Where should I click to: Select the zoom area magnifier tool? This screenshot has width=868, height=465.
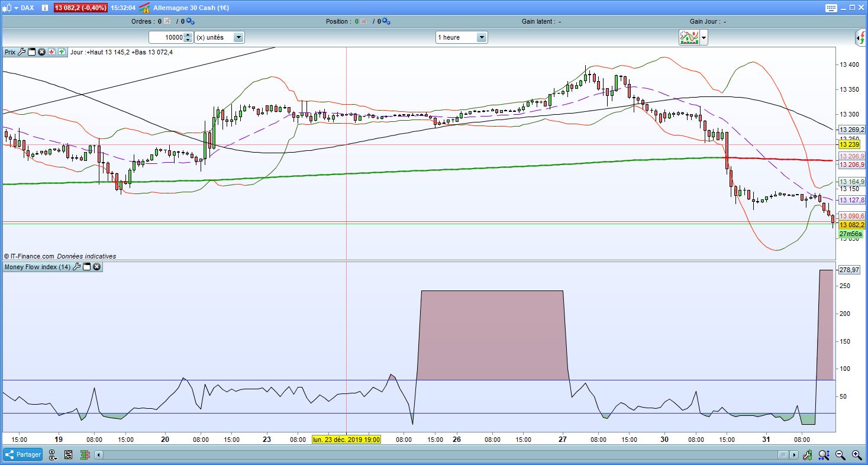(x=824, y=454)
